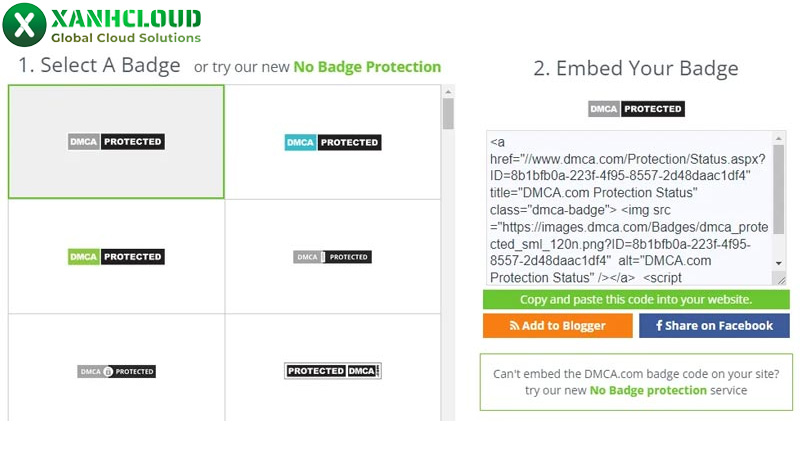Pick the small gray DMCA badge
The image size is (800, 464).
tap(333, 257)
